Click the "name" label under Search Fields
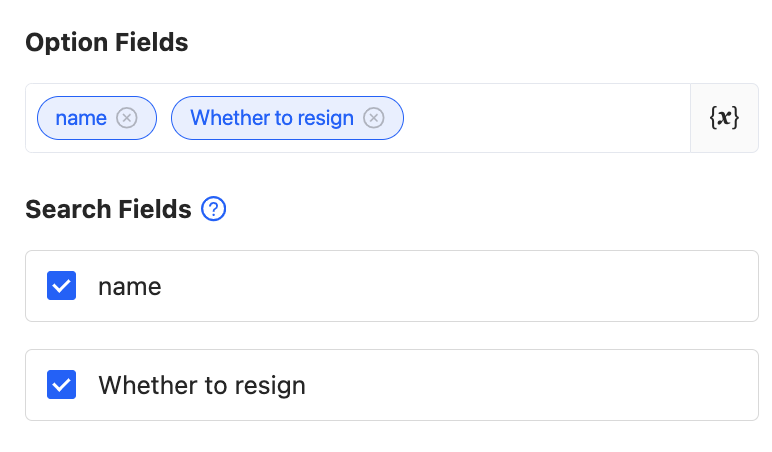Image resolution: width=772 pixels, height=452 pixels. click(129, 287)
